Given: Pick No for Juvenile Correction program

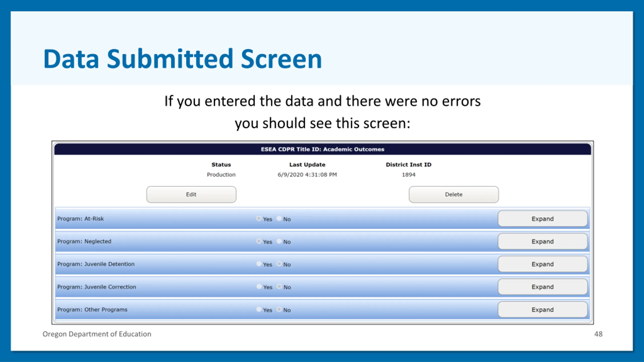Looking at the screenshot, I should click(279, 286).
